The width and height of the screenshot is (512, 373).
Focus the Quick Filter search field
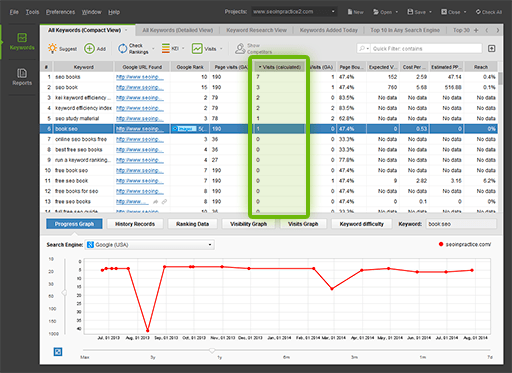point(419,49)
